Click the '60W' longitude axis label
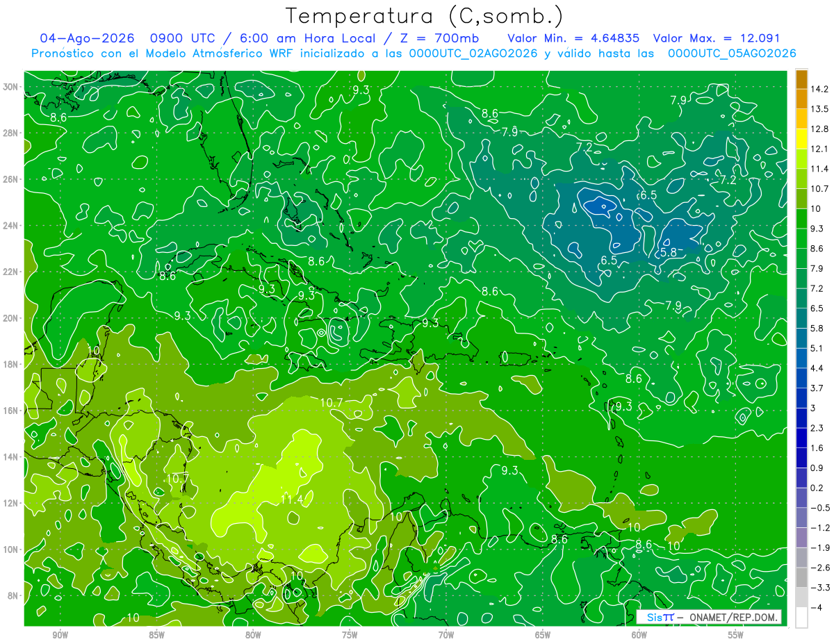834x644 pixels. (639, 635)
